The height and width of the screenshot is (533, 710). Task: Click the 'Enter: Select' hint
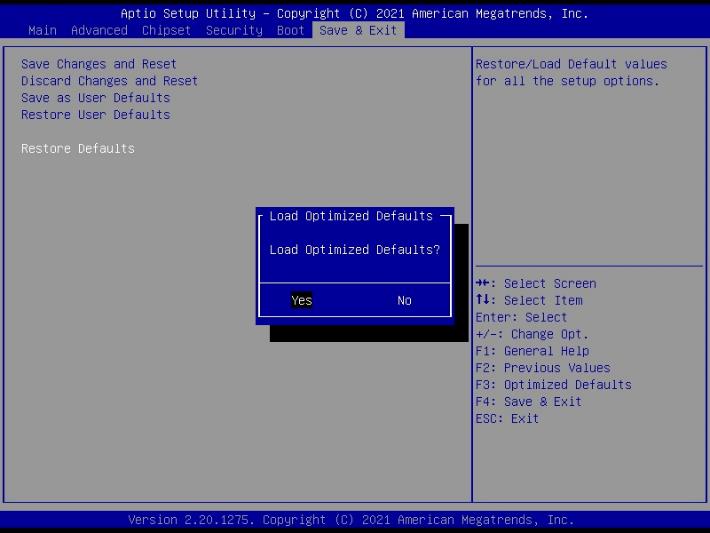[x=521, y=317]
